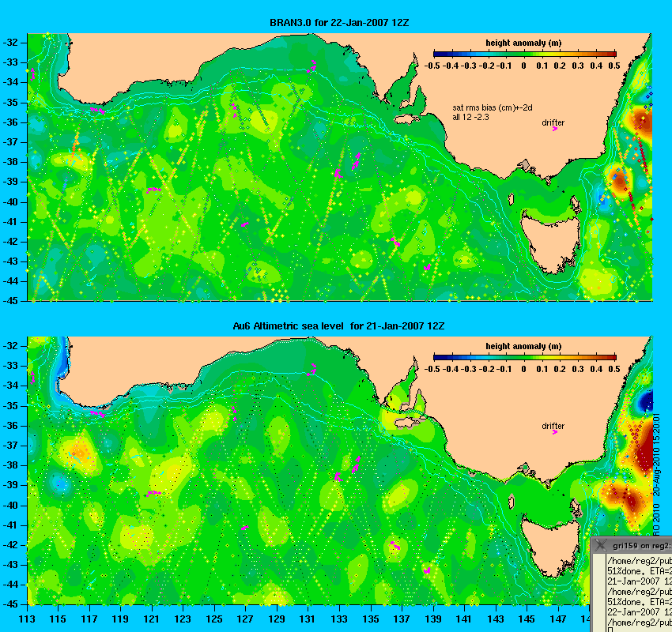Click the 'BRAN3.0 for 22-Jan-2007 12Z' plot title
Screen dimensions: 672x632
(x=339, y=23)
